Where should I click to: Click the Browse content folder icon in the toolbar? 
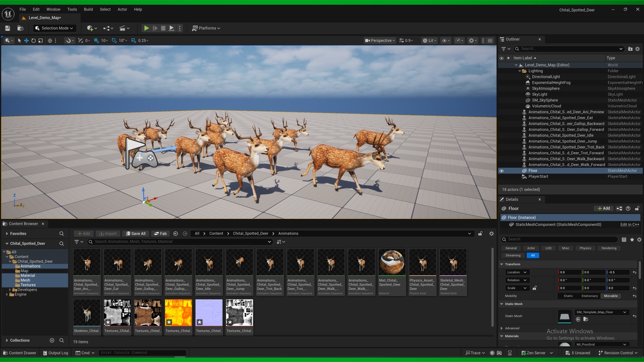(x=21, y=28)
